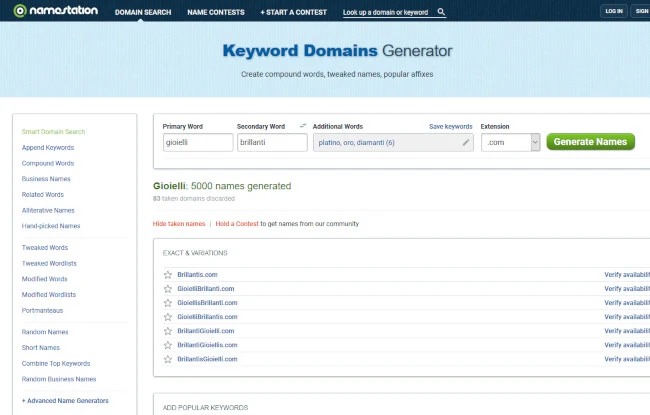Open the Name Contests menu
The height and width of the screenshot is (415, 650).
215,12
